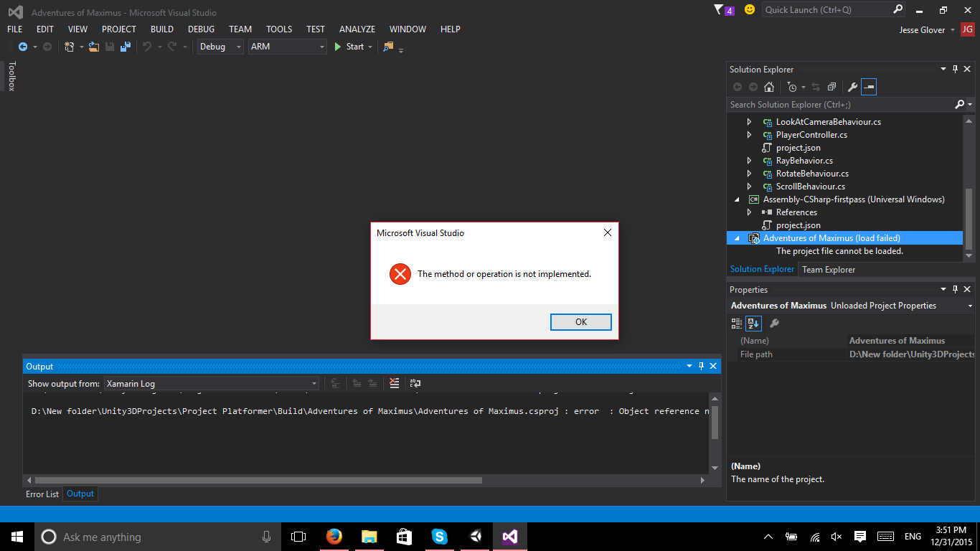Expand the References node
Screen dimensions: 980x551
point(750,212)
